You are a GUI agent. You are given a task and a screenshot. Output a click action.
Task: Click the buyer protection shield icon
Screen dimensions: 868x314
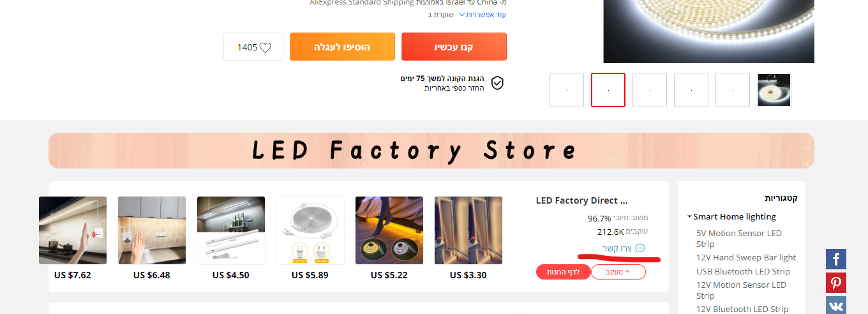click(497, 83)
